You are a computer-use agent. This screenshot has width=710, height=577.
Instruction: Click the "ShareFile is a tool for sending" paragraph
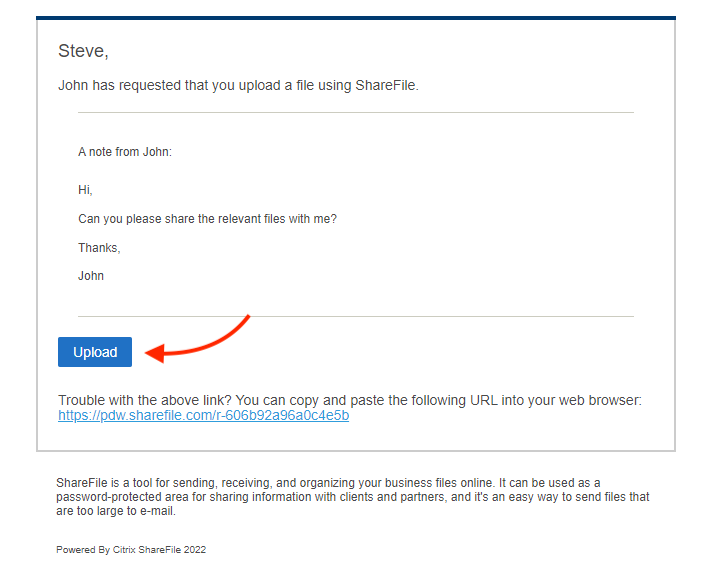(x=353, y=497)
